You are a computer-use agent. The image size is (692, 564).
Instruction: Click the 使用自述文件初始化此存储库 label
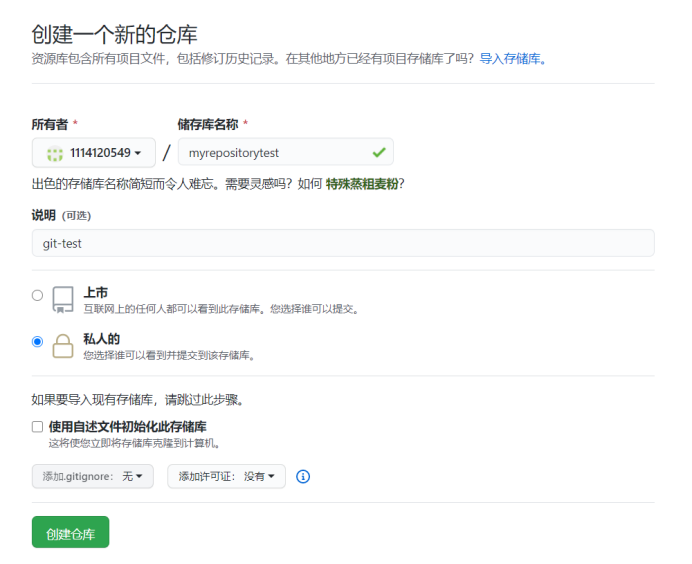tap(128, 427)
